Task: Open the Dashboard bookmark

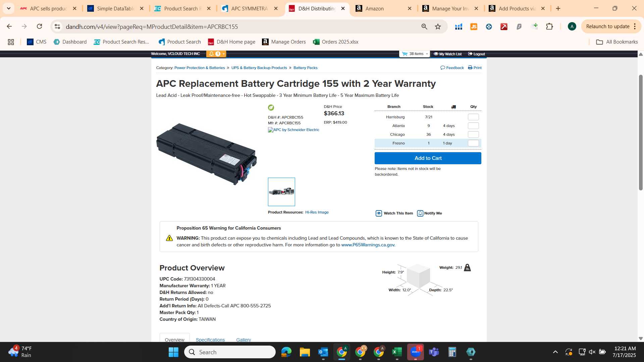Action: click(x=70, y=42)
